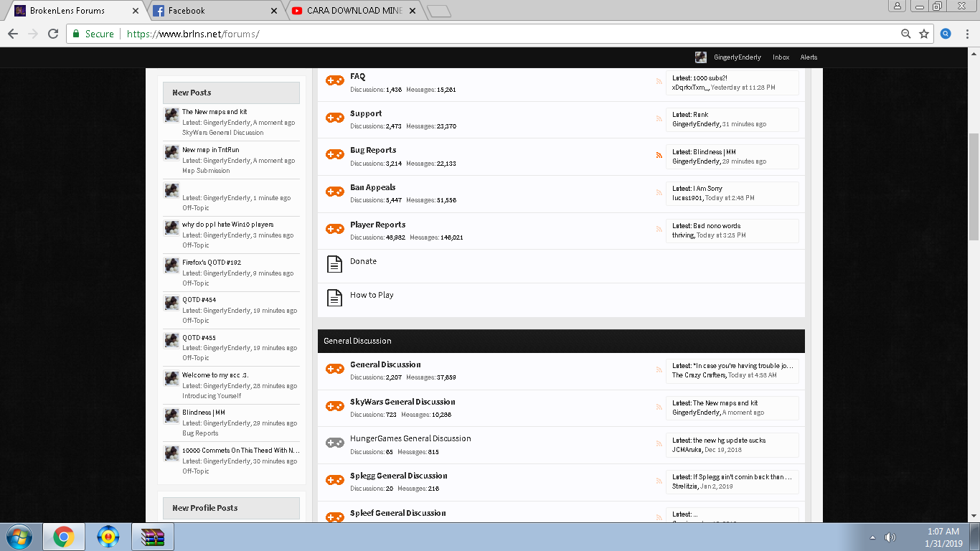Open the Inbox link in the top bar
The height and width of the screenshot is (551, 980).
[x=781, y=57]
